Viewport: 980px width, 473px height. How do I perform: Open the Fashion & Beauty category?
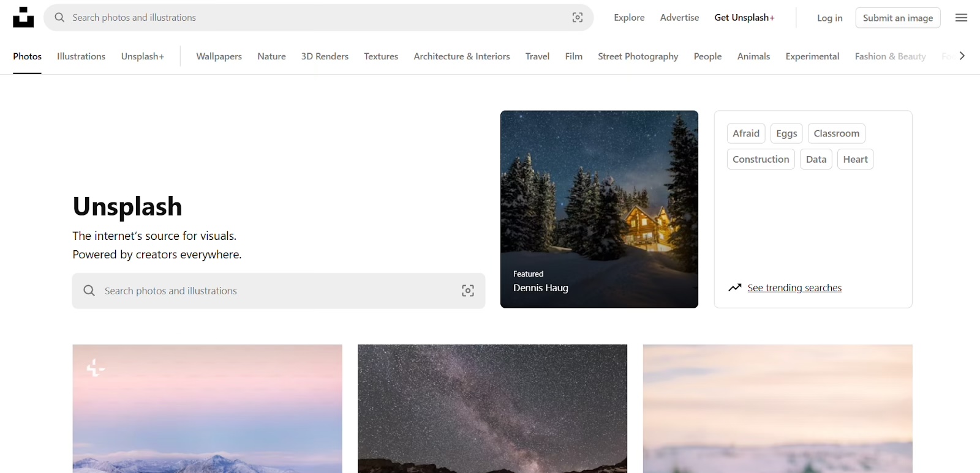(x=890, y=56)
